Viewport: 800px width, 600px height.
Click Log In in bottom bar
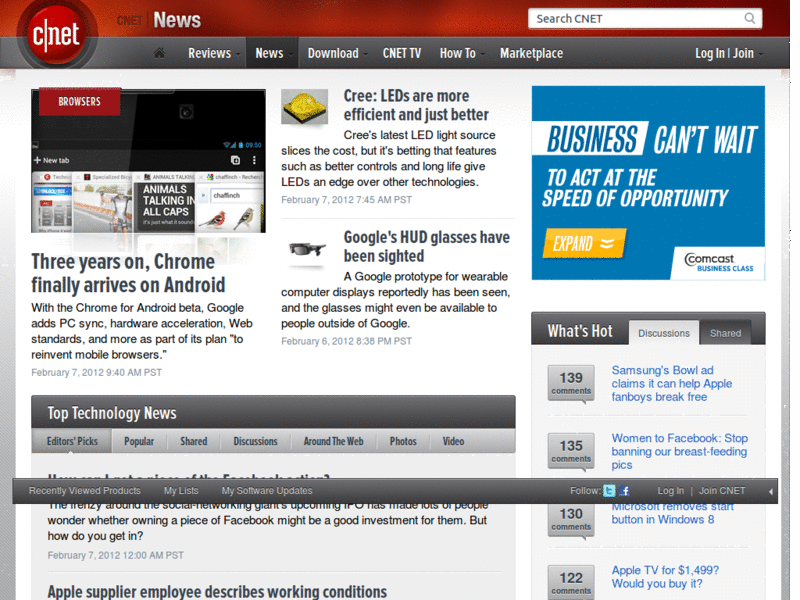coord(670,491)
